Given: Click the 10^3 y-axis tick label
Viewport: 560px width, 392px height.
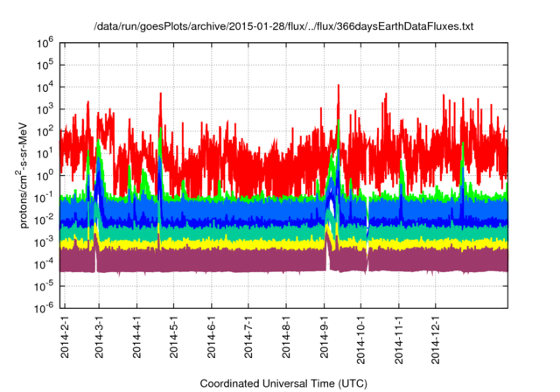Looking at the screenshot, I should click(x=45, y=109).
